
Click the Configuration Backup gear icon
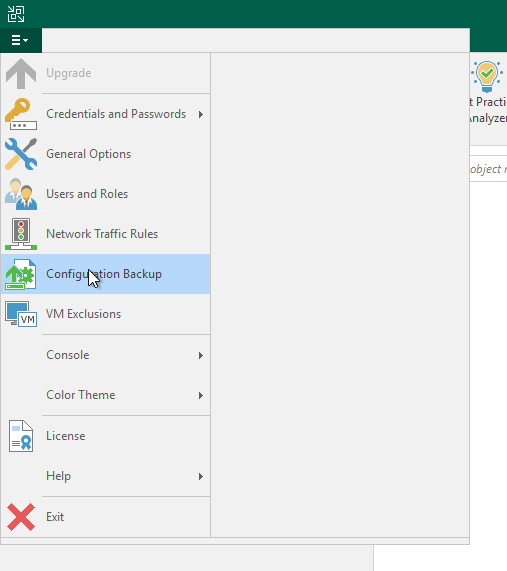21,274
